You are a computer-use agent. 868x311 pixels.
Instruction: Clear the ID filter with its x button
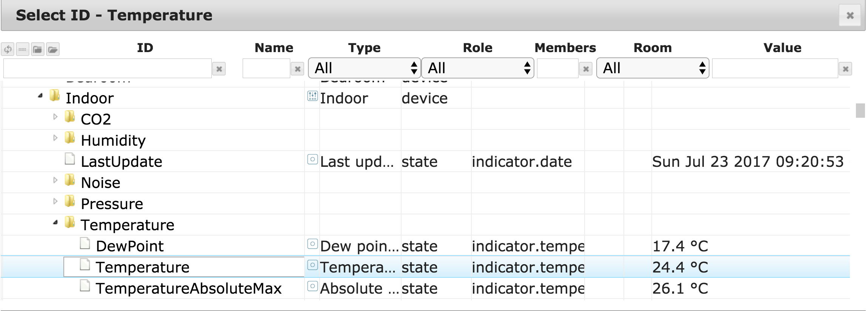(x=219, y=69)
